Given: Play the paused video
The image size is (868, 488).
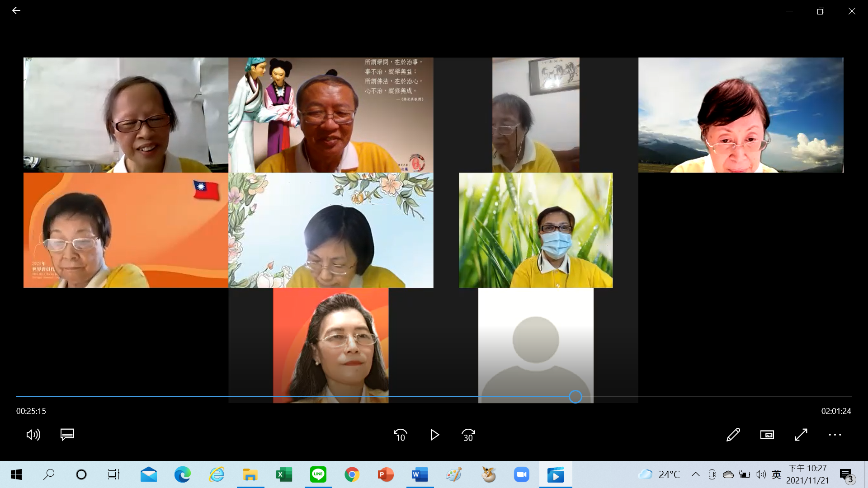Looking at the screenshot, I should (x=434, y=435).
